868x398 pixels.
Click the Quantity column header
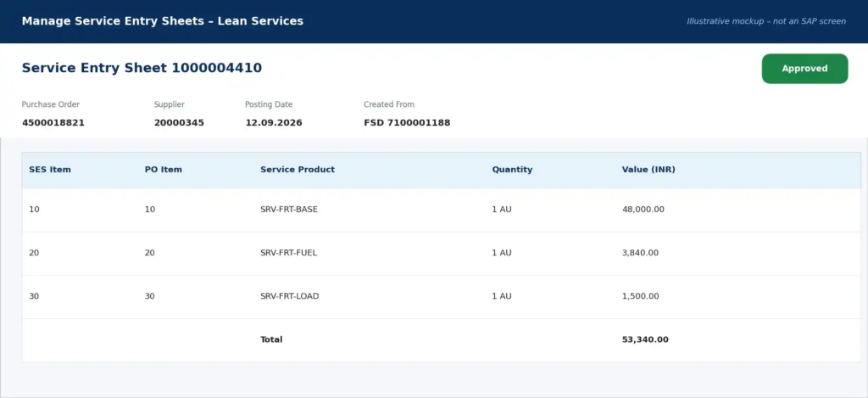512,170
